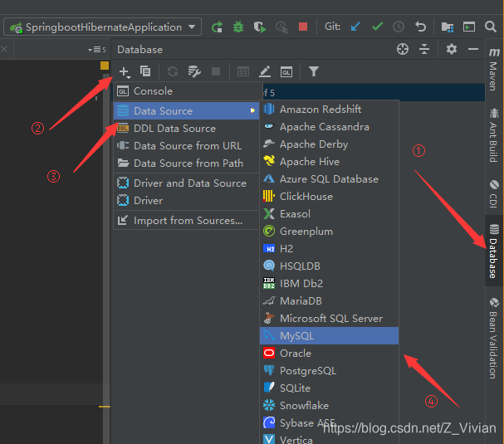
Task: Choose Apache Cassandra data source
Action: point(329,127)
